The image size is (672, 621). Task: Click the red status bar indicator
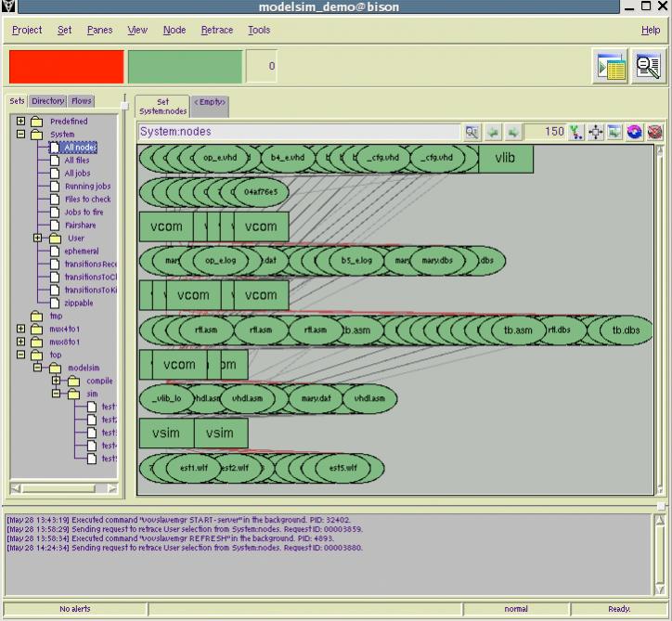point(67,67)
